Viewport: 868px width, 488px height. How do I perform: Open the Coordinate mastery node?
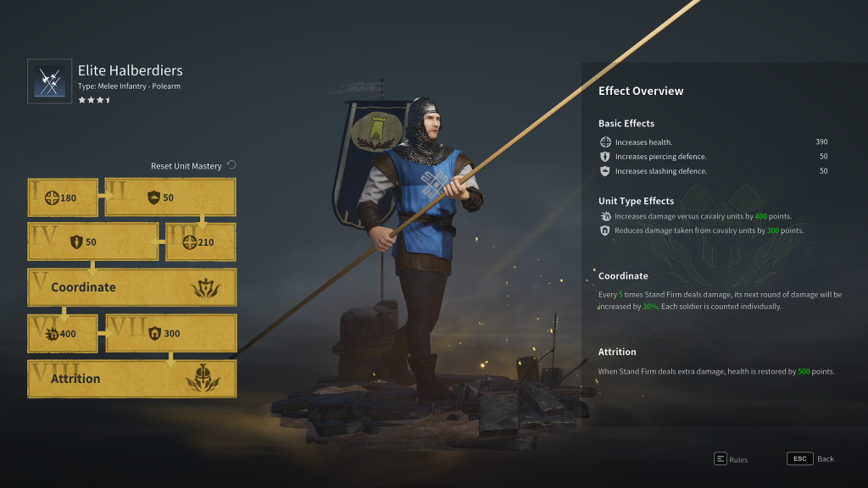(131, 287)
